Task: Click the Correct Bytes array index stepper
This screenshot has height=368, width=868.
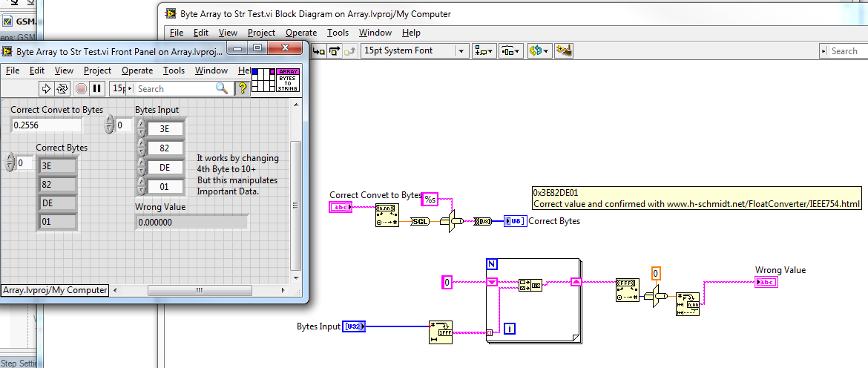Action: (x=10, y=162)
